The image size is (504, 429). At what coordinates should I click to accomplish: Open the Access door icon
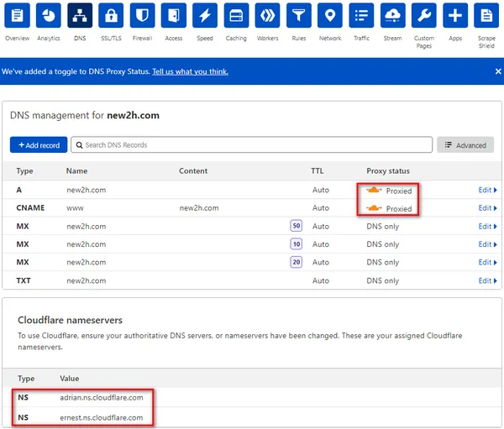(174, 15)
